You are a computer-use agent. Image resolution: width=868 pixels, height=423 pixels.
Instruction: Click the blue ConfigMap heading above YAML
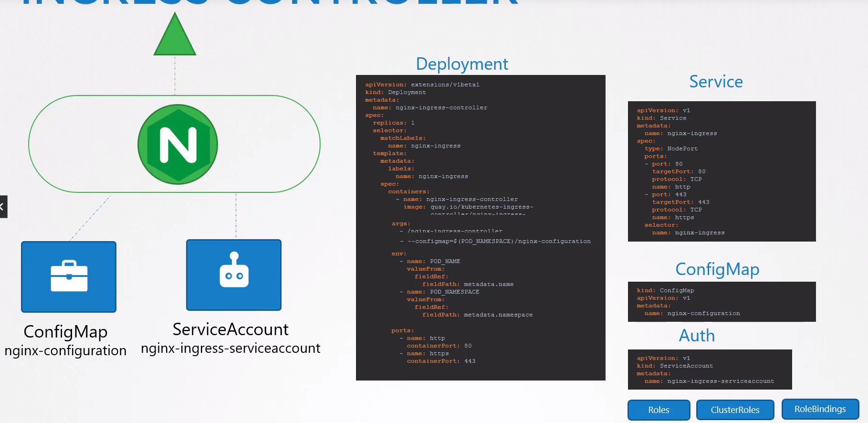pos(717,269)
